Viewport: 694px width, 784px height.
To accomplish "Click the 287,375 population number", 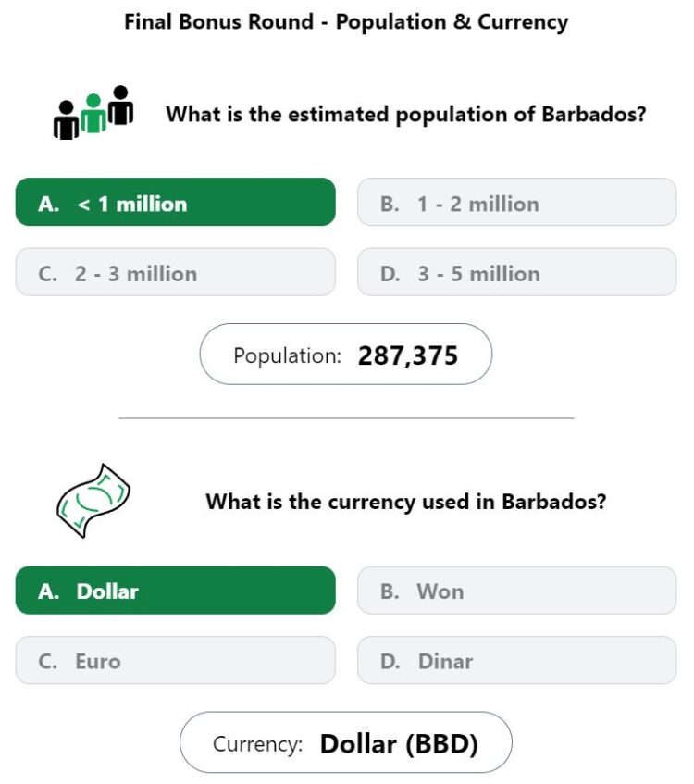I will coord(408,356).
